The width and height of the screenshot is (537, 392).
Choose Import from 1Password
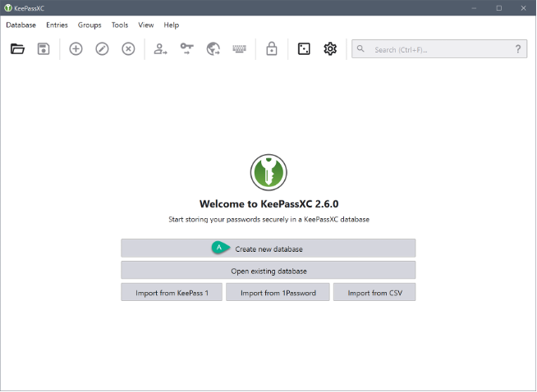click(278, 292)
